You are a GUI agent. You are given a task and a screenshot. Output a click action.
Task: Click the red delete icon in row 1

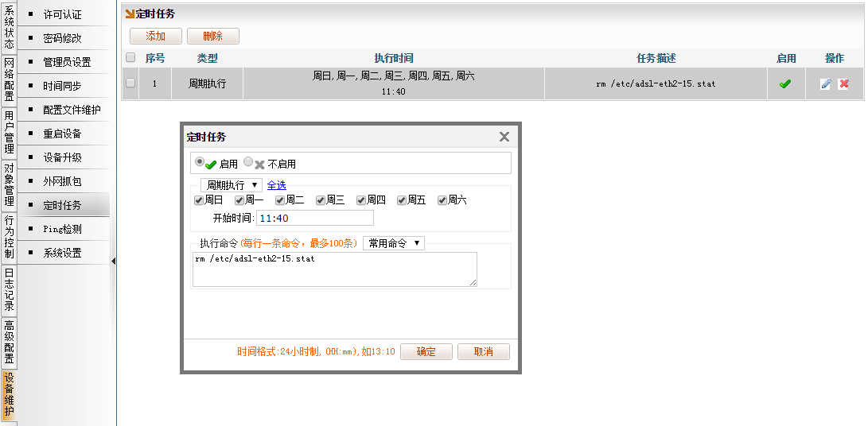(x=843, y=84)
